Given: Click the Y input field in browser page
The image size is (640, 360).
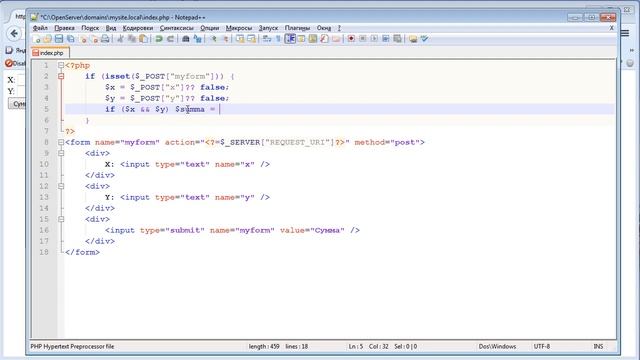Looking at the screenshot, I should click(21, 91).
